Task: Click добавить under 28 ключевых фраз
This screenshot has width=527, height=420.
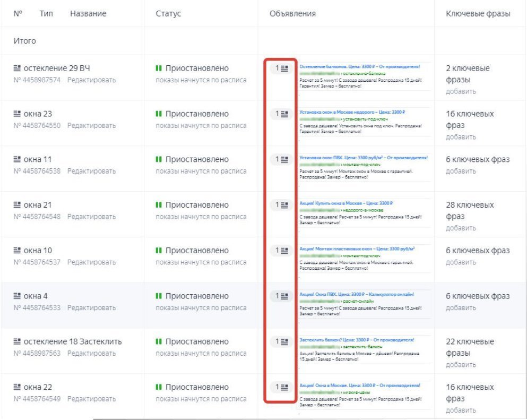Action: 461,228
